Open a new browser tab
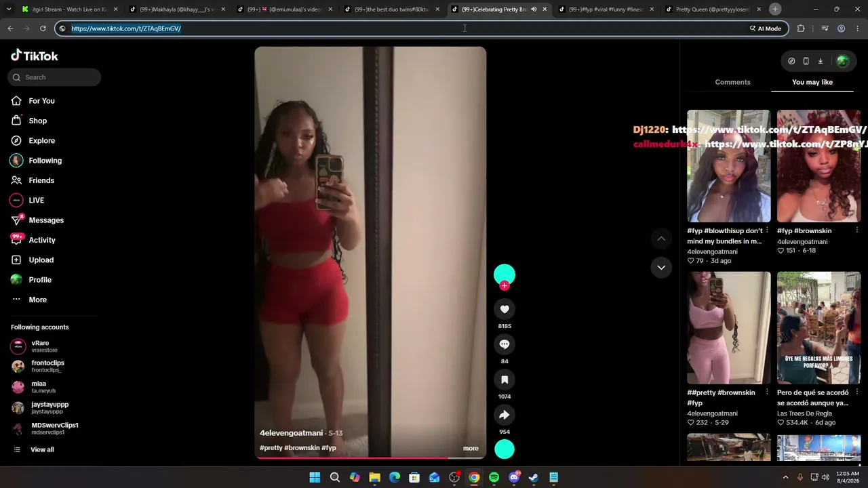The height and width of the screenshot is (488, 868). click(775, 9)
